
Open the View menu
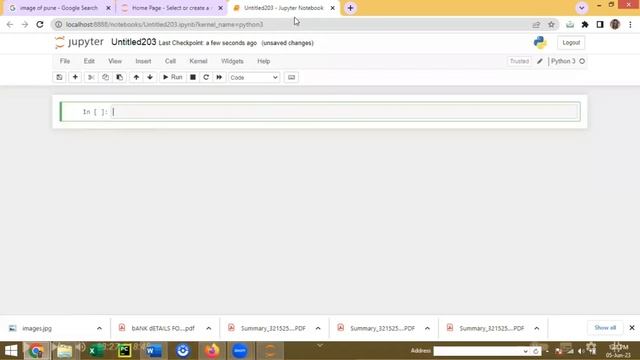coord(115,61)
